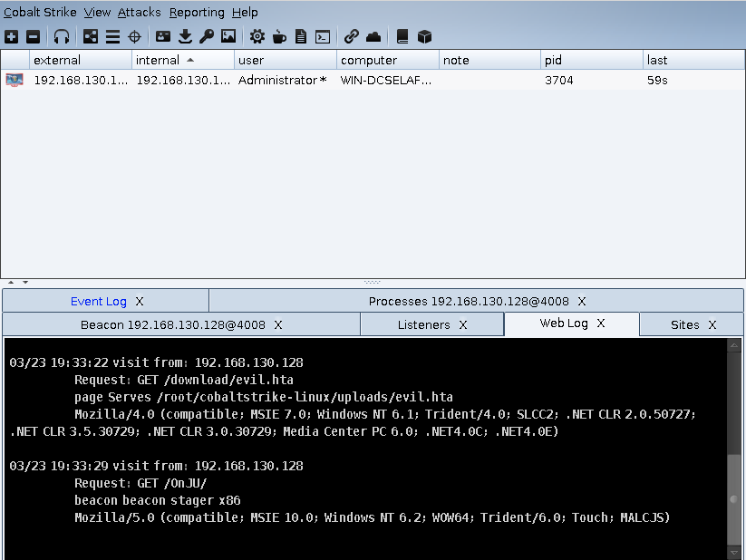Sort sessions by last column header
This screenshot has height=560, width=746.
(x=693, y=60)
